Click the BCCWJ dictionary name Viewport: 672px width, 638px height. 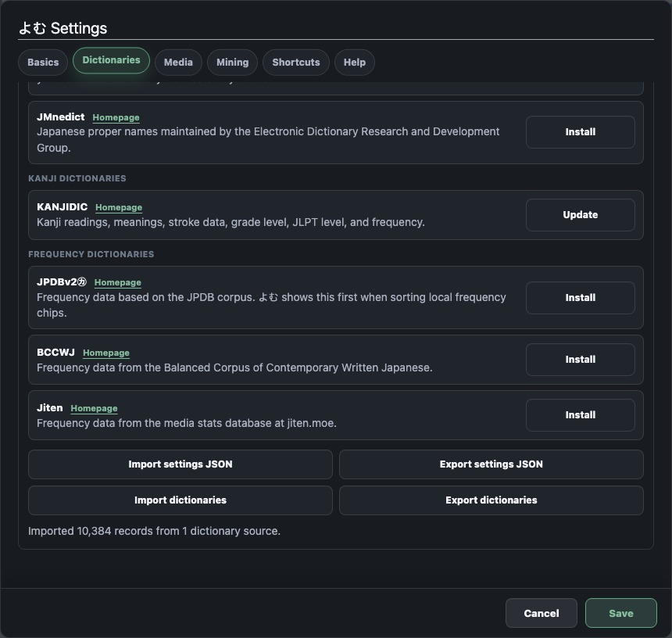click(x=55, y=353)
